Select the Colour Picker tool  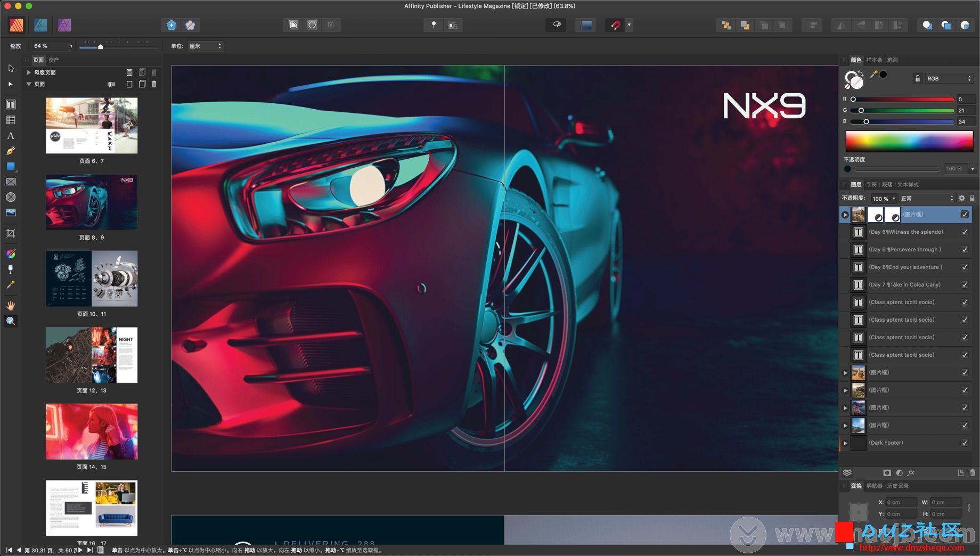coord(11,285)
